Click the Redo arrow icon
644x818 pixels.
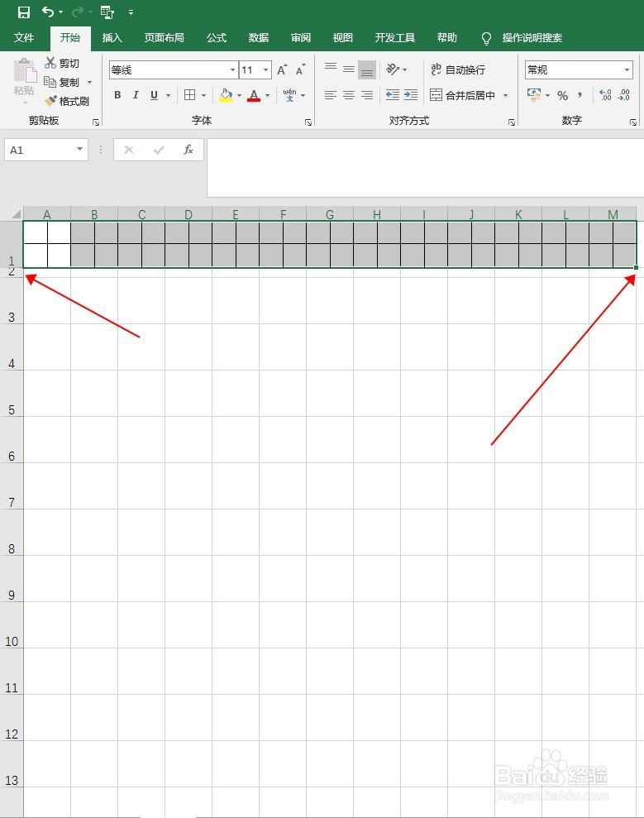click(78, 12)
